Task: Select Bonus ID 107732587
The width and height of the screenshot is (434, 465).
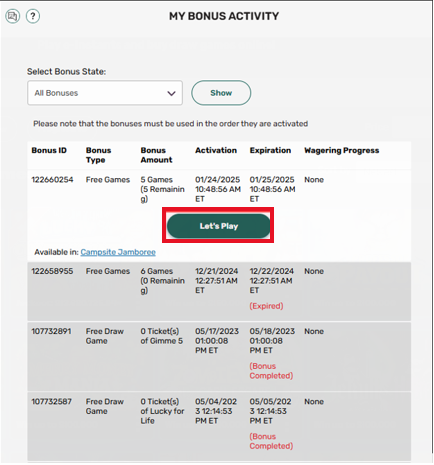Action: 51,402
